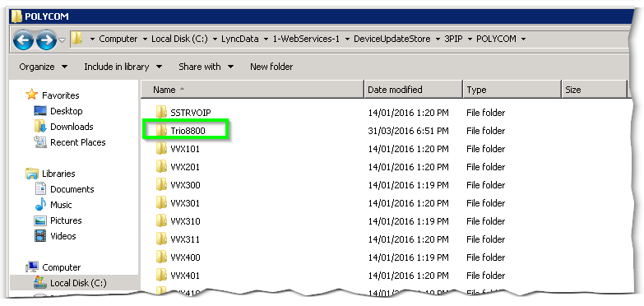Expand the arrow before 3PIP breadcrumb
Viewport: 644px width, 306px height.
(x=438, y=39)
